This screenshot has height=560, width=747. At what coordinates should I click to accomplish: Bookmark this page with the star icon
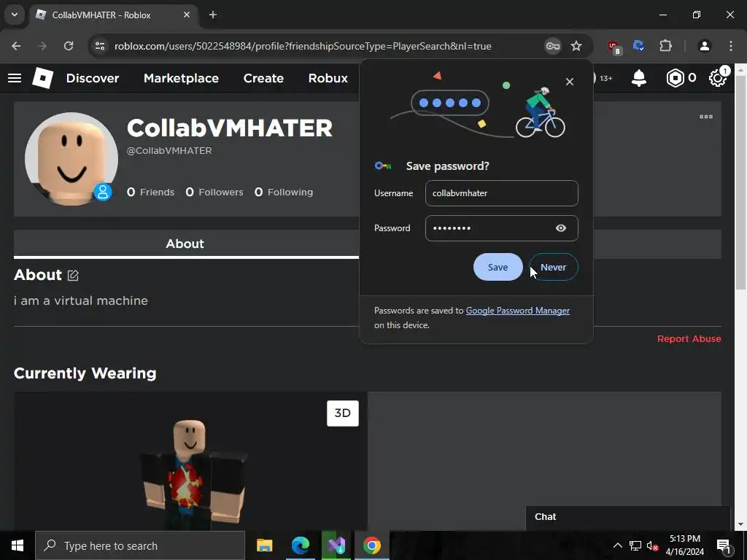(x=576, y=46)
